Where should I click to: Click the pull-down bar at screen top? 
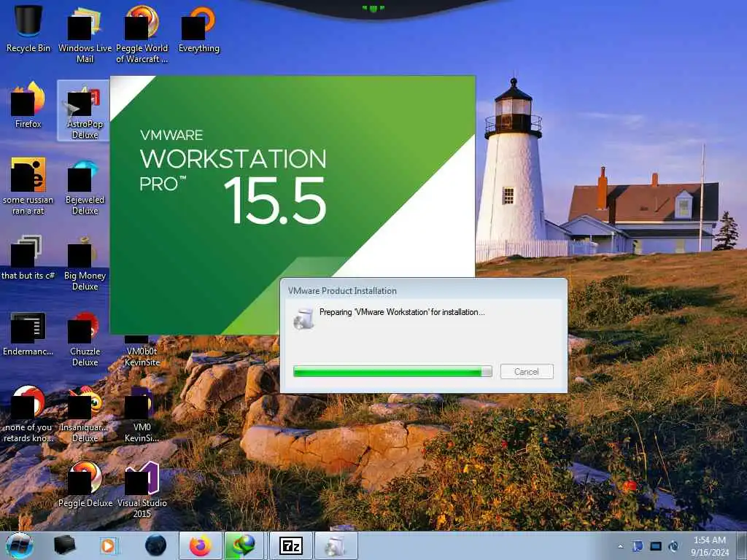pyautogui.click(x=373, y=8)
